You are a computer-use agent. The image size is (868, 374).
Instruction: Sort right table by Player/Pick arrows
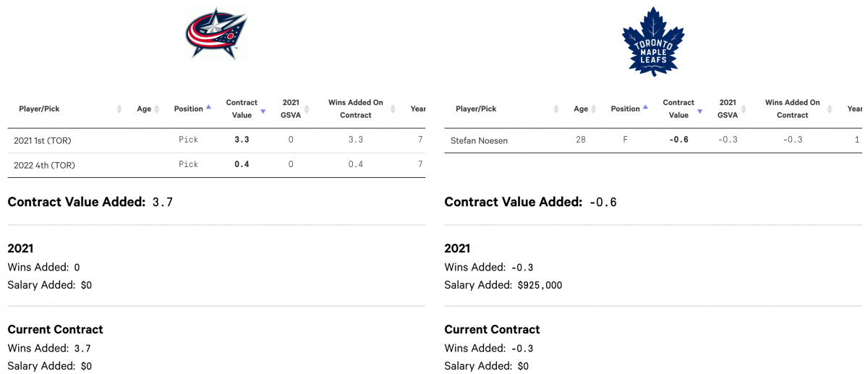(x=556, y=109)
